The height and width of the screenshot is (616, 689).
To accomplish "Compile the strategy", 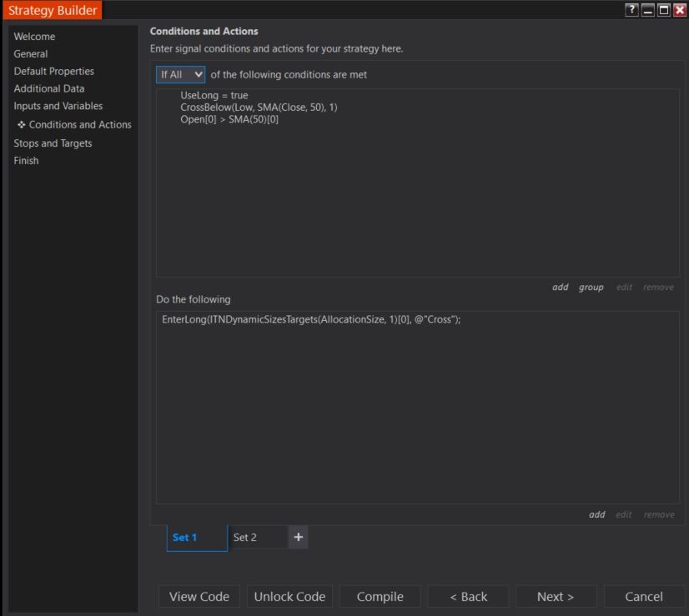I will click(x=380, y=596).
